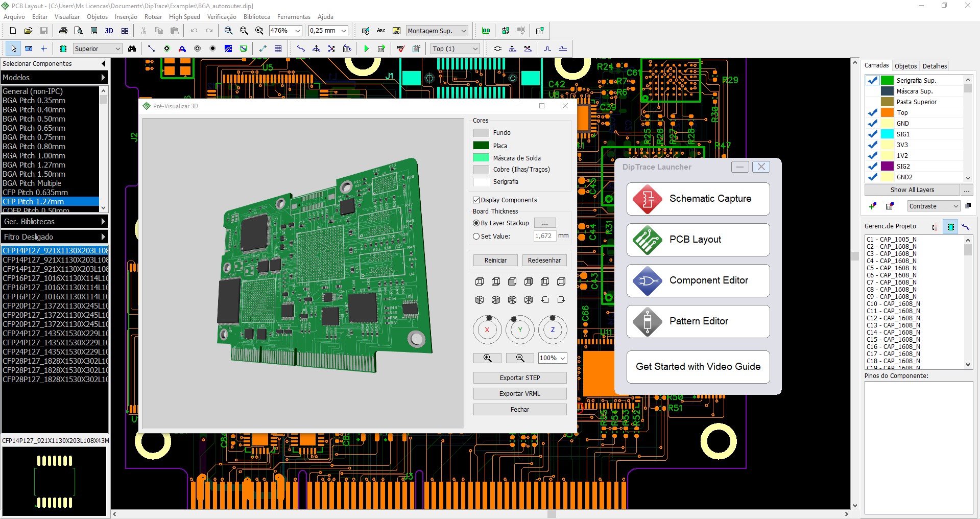The height and width of the screenshot is (519, 980).
Task: Click the Exportar VRML button
Action: [x=520, y=394]
